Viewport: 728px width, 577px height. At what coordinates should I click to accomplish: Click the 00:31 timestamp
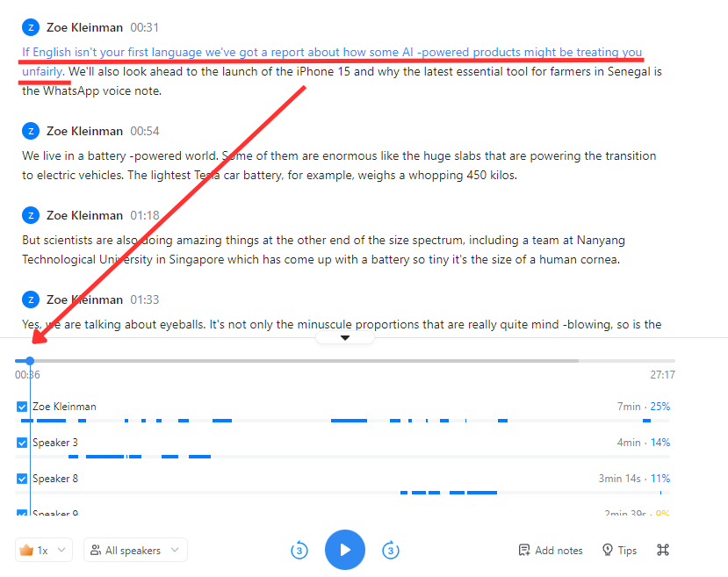(144, 27)
